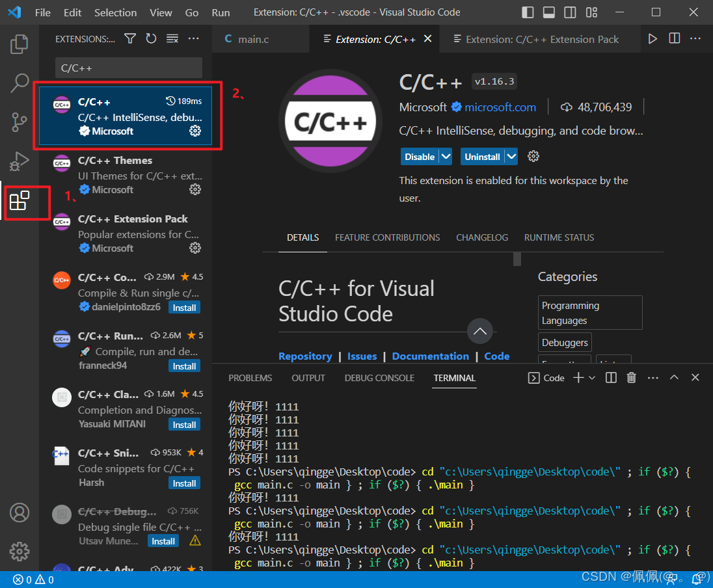Open the Repository link

305,356
